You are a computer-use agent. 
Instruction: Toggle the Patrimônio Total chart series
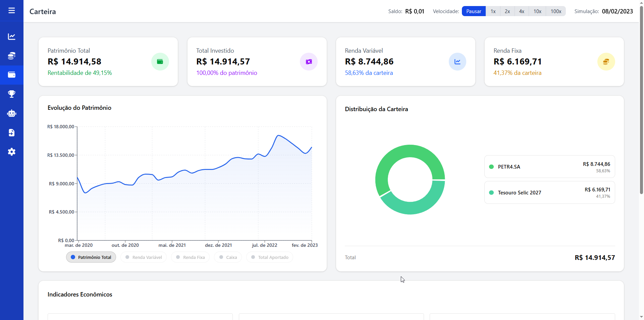[x=91, y=257]
